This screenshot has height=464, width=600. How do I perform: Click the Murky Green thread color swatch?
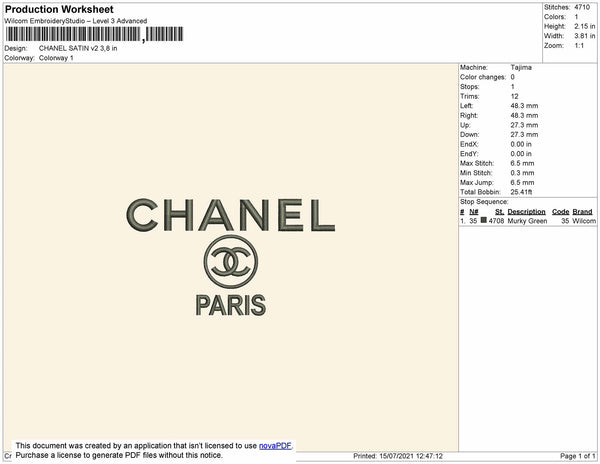tap(484, 220)
